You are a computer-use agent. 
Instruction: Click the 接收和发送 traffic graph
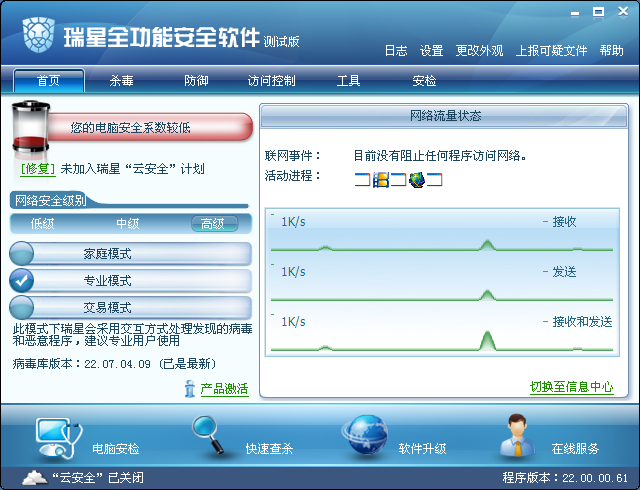pos(442,332)
